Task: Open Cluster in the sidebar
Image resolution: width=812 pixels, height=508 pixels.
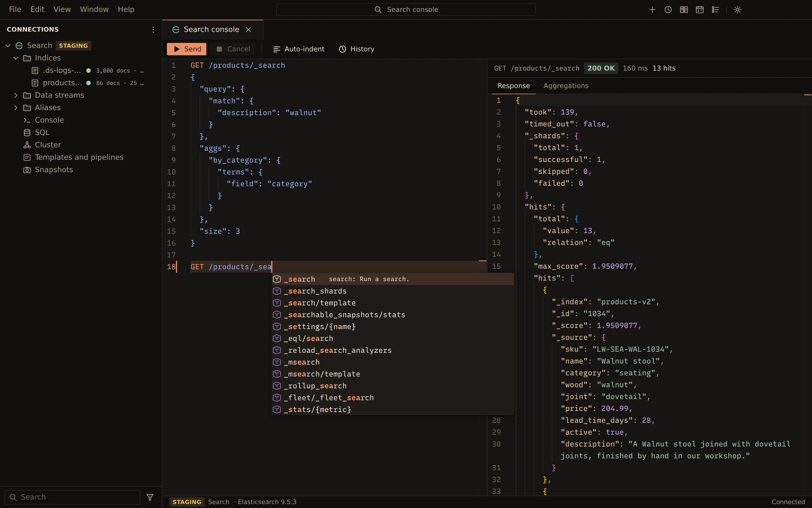Action: [x=81, y=145]
